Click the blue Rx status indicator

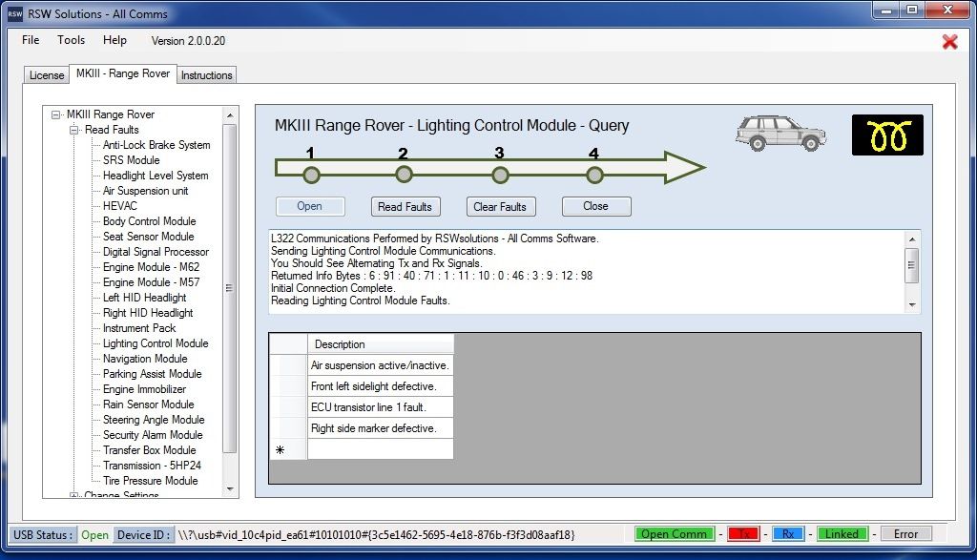[787, 534]
